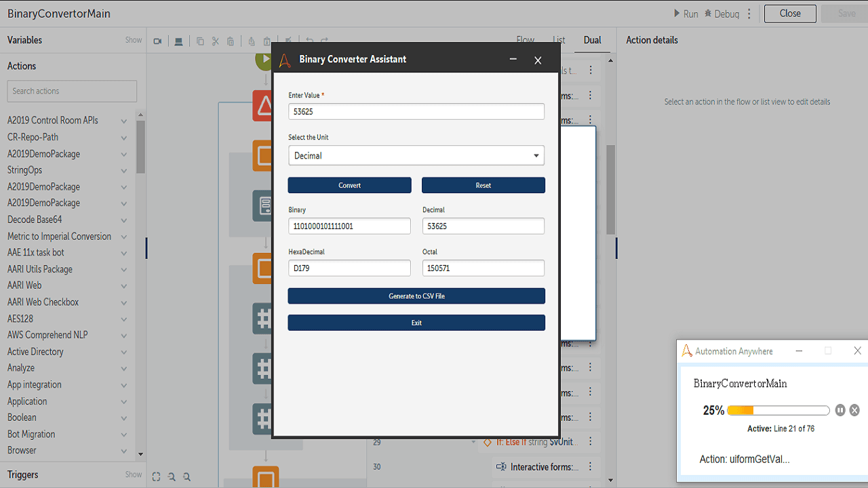
Task: Click the Enter Value input field
Action: (x=416, y=111)
